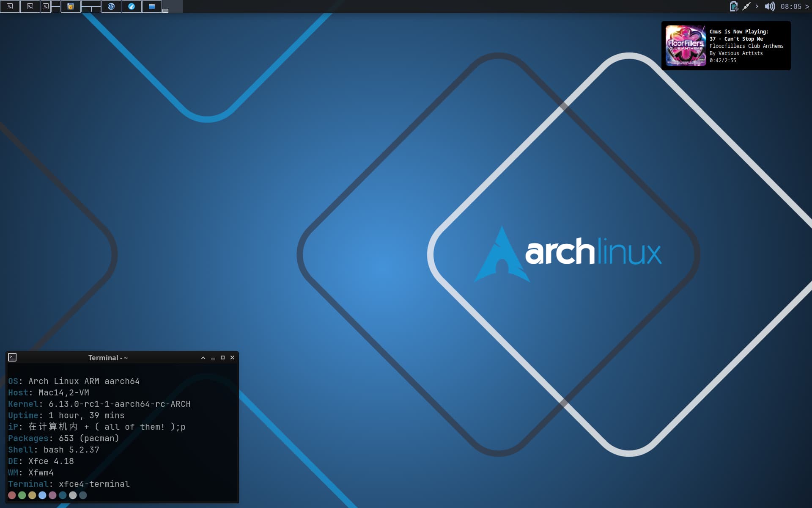Expand hidden tray items using the small chevron

point(757,6)
